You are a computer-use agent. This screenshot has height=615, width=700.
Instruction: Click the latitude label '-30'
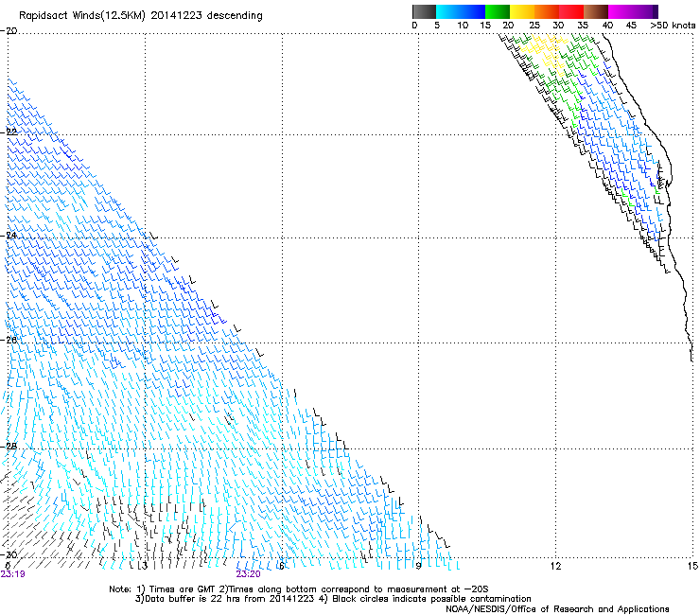click(x=9, y=554)
